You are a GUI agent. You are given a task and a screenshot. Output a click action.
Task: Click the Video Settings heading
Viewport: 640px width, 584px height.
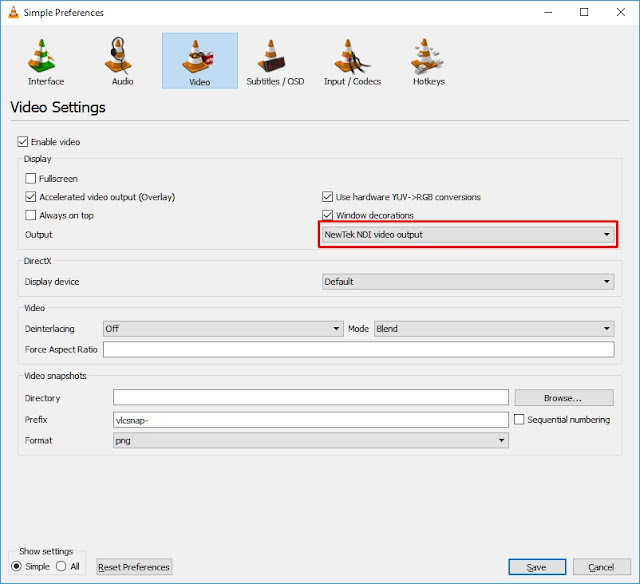58,107
